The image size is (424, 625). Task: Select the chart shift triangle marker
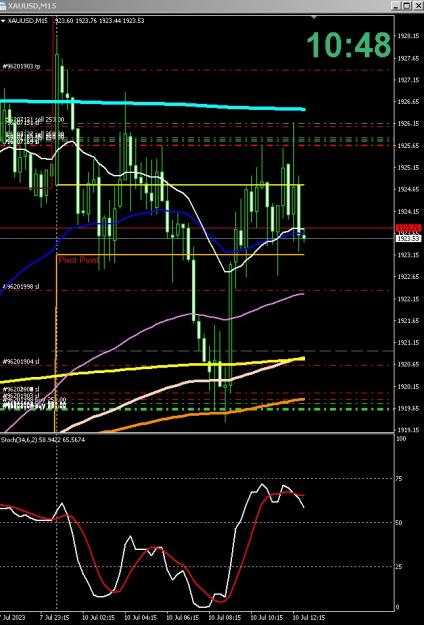point(314,18)
